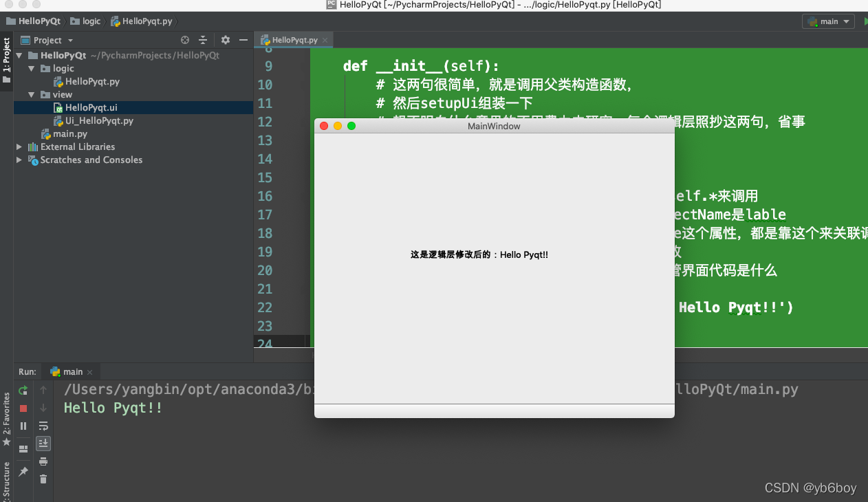Toggle soft-wrap for console output

(43, 426)
